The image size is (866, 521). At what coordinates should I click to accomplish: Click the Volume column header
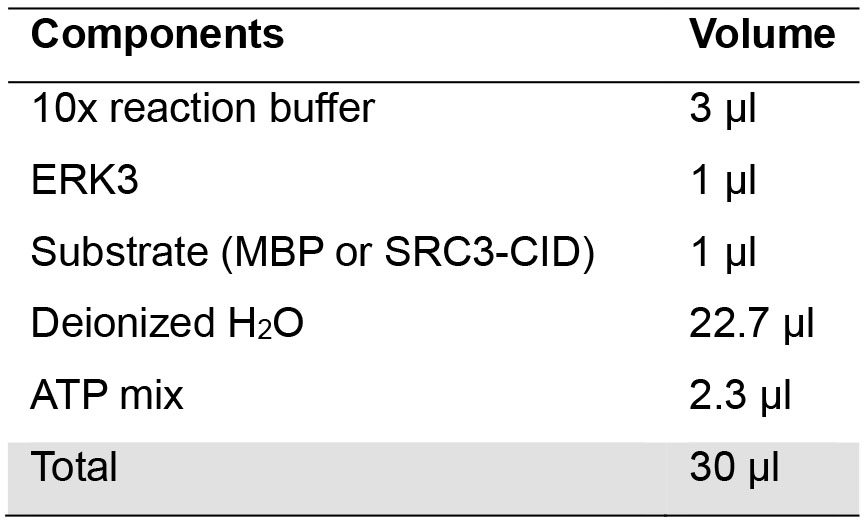coord(762,34)
